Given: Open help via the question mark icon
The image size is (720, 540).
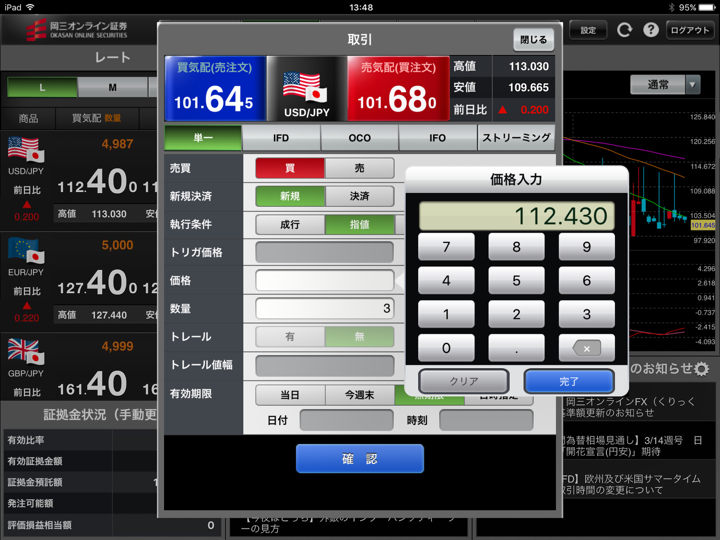Looking at the screenshot, I should point(650,30).
